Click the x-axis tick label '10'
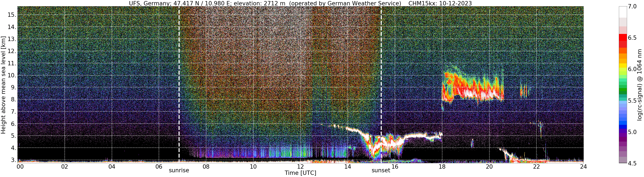Image resolution: width=644 pixels, height=177 pixels. [x=253, y=166]
